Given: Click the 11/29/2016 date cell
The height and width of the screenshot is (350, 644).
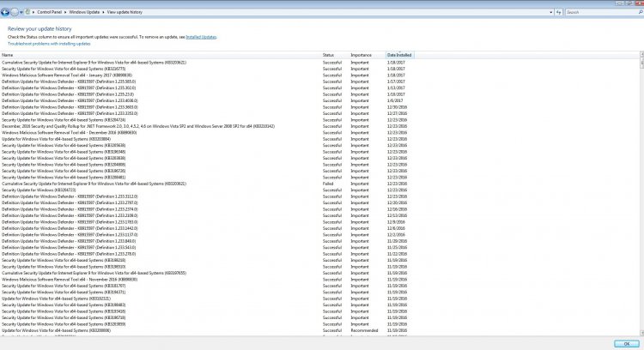Looking at the screenshot, I should click(397, 241).
